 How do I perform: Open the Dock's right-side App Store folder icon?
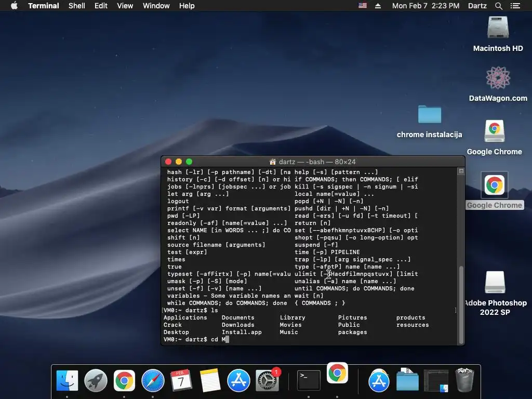379,380
